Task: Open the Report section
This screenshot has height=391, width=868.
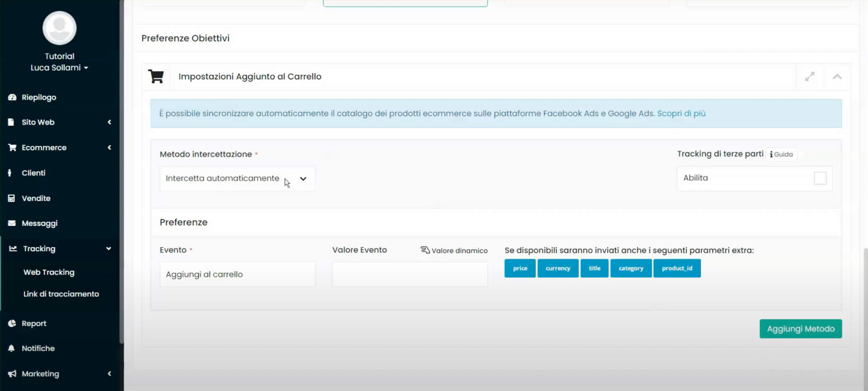Action: (x=34, y=324)
